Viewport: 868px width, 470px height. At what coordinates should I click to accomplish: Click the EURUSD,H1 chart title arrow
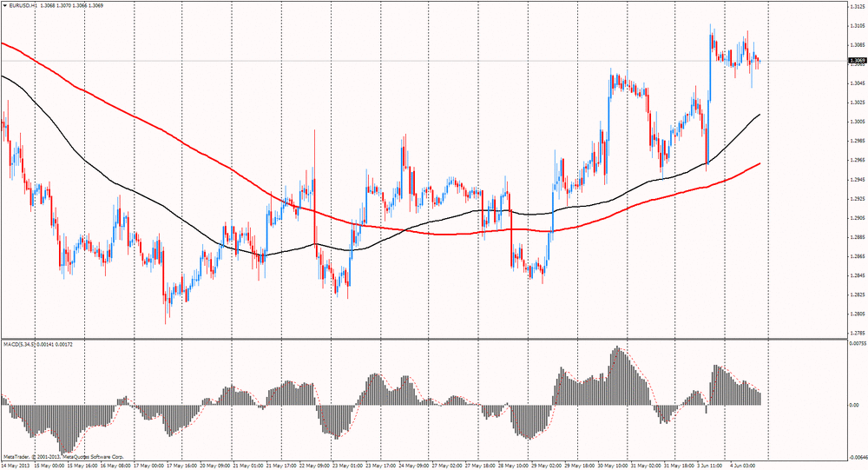pos(5,5)
